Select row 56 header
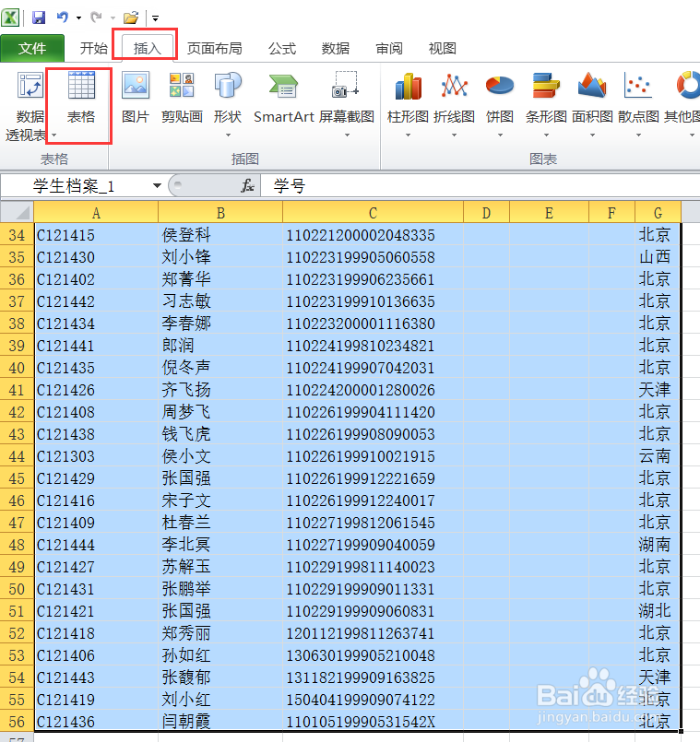The image size is (700, 742). click(17, 721)
